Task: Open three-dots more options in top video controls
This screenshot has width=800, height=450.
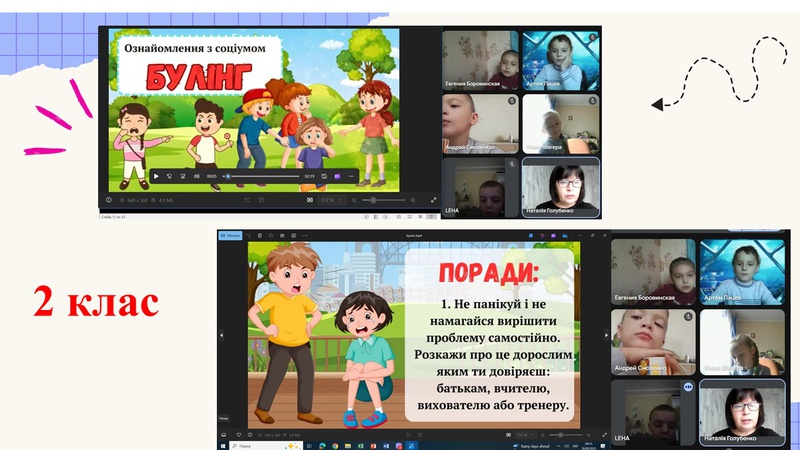Action: tap(352, 176)
